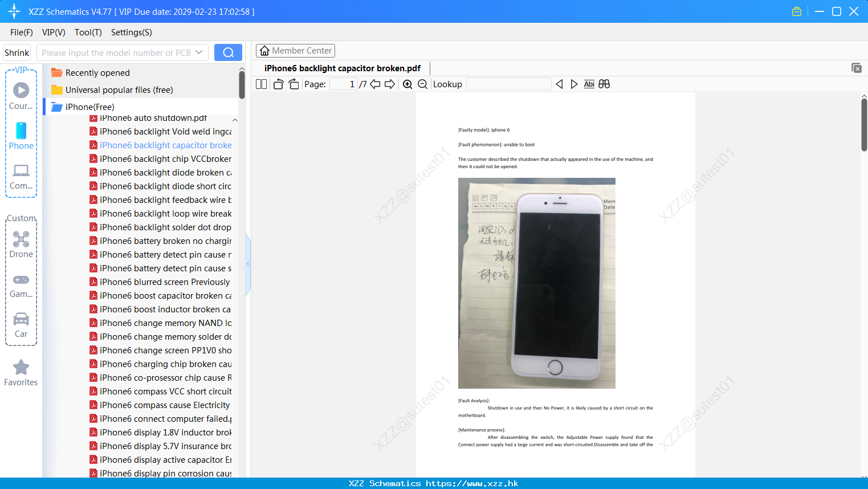Collapse the left panel using the divider handle
This screenshot has width=868, height=489.
248,264
